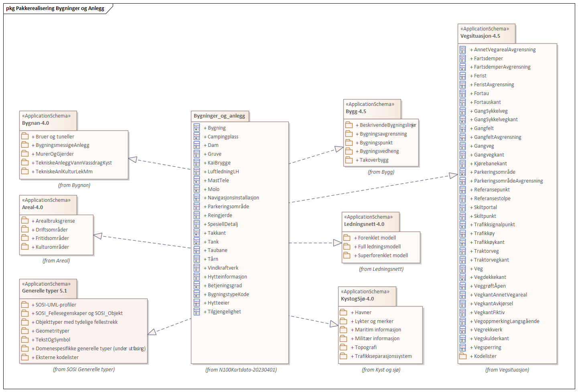This screenshot has height=392, width=578.
Task: Click TekniskeAnleggVannVassdragKyst entry
Action: [72, 162]
